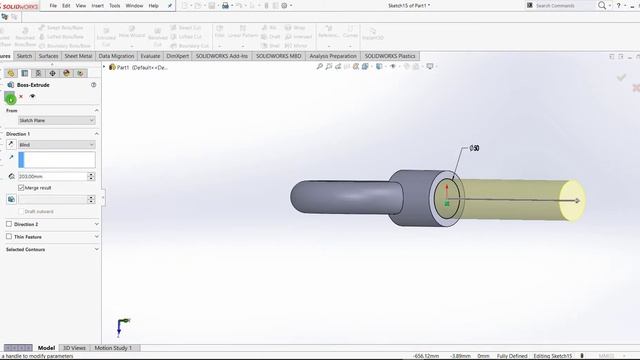Switch to the Motion Study 1 tab
The height and width of the screenshot is (360, 640).
[x=113, y=348]
